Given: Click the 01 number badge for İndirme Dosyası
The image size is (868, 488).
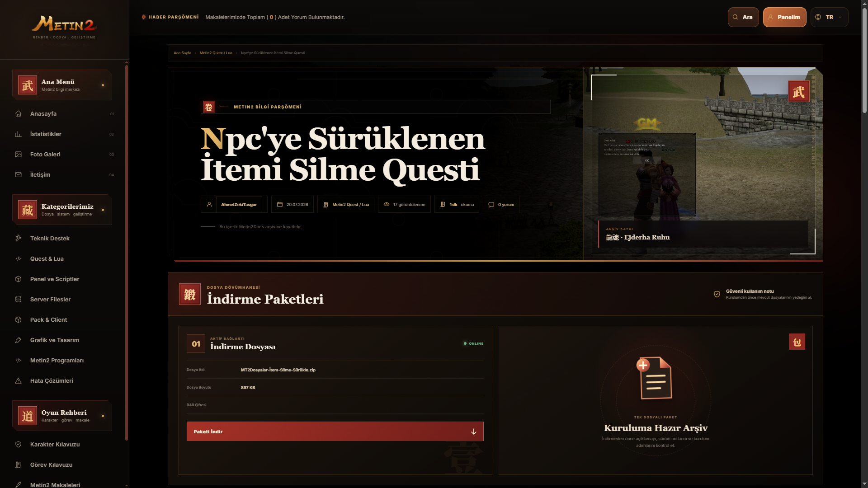Looking at the screenshot, I should click(x=196, y=344).
